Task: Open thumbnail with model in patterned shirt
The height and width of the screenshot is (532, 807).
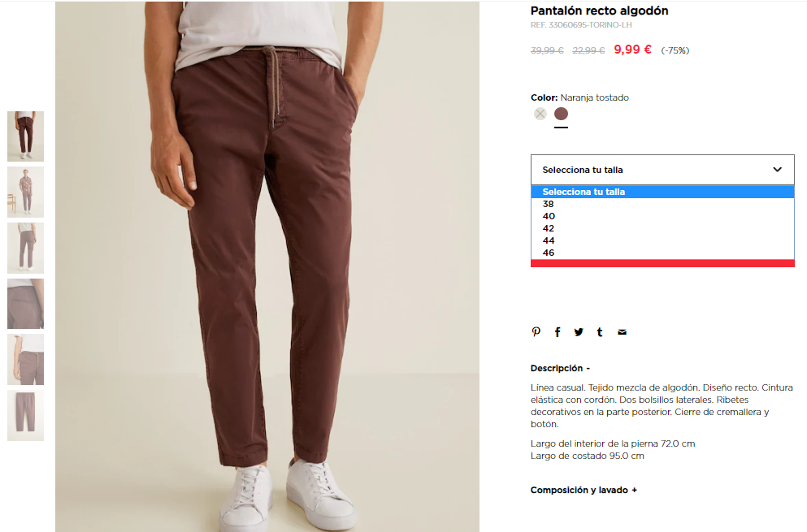Action: pyautogui.click(x=26, y=192)
